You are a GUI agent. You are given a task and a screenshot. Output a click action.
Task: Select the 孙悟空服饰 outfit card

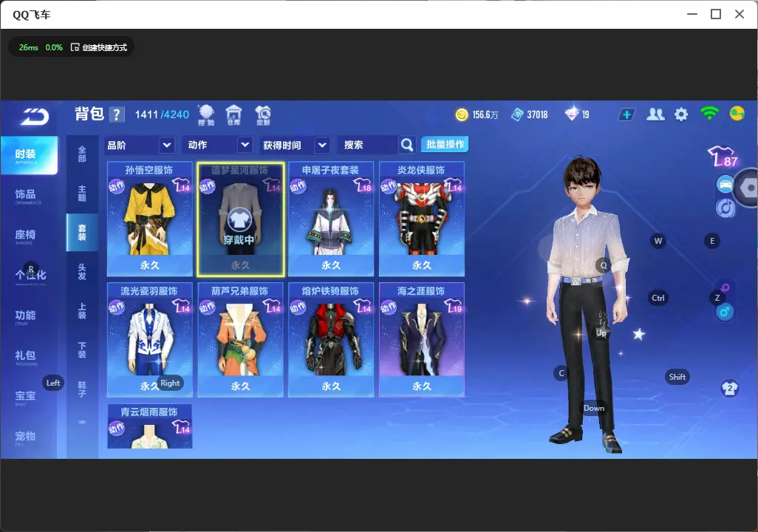click(150, 219)
